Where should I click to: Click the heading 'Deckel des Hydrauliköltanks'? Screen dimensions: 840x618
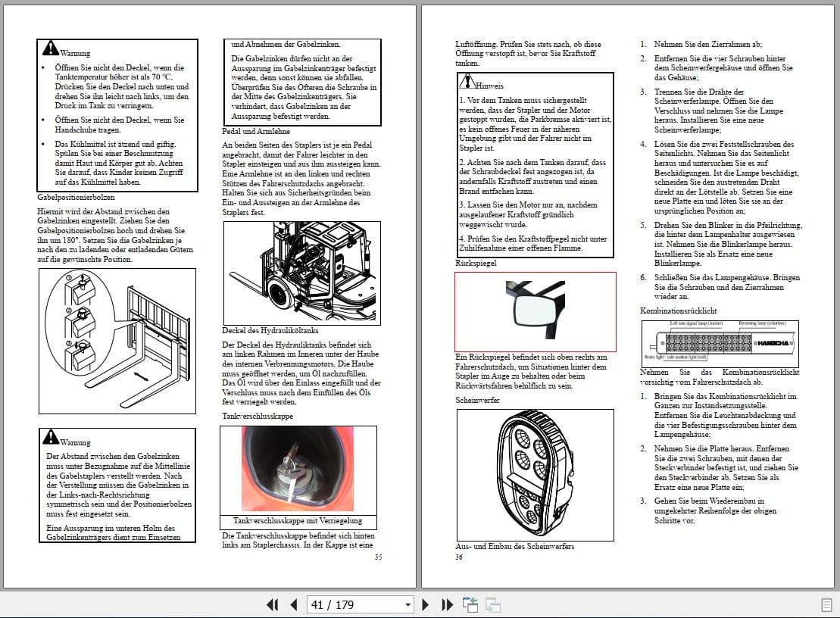point(270,330)
